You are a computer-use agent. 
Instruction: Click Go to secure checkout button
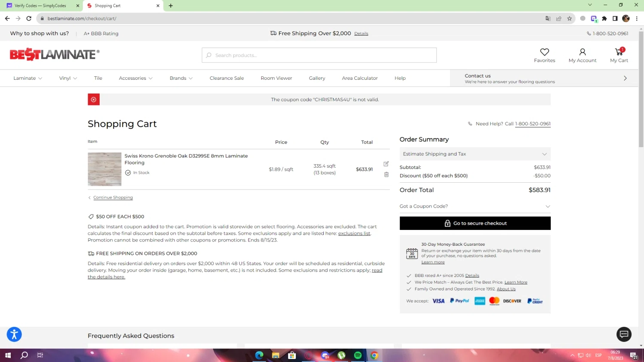[x=475, y=223]
